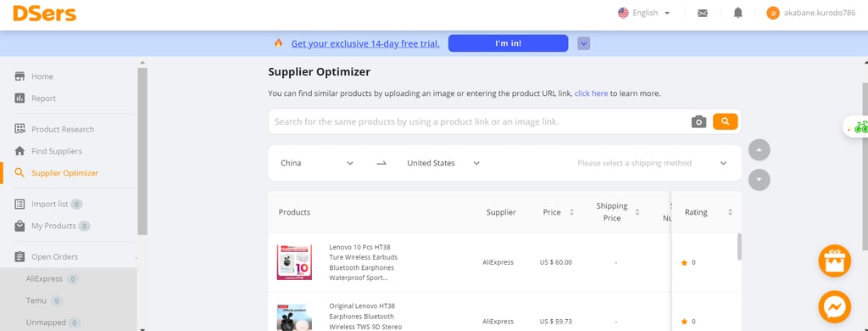Image resolution: width=868 pixels, height=331 pixels.
Task: Click Original Lenovo HT38 product thumbnail
Action: (x=294, y=317)
